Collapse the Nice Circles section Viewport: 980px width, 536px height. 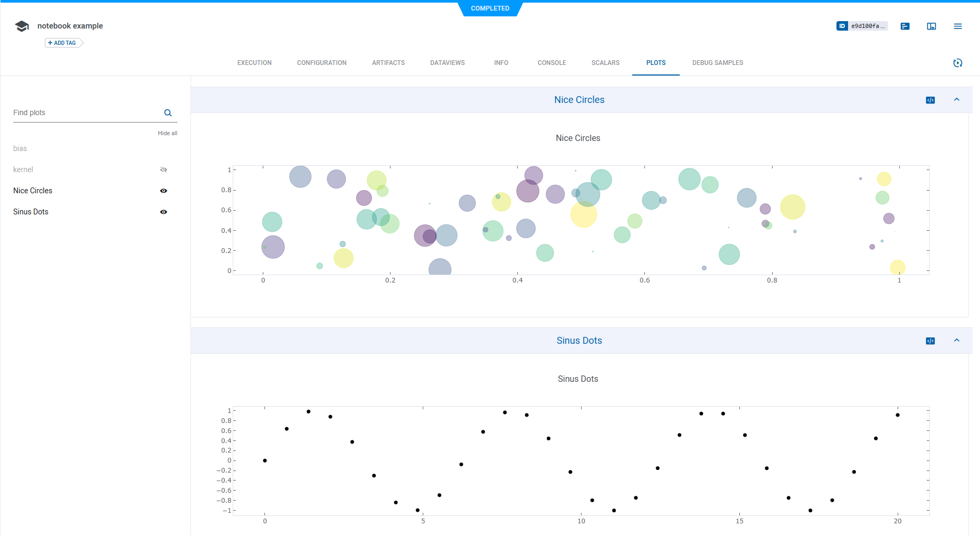tap(957, 100)
